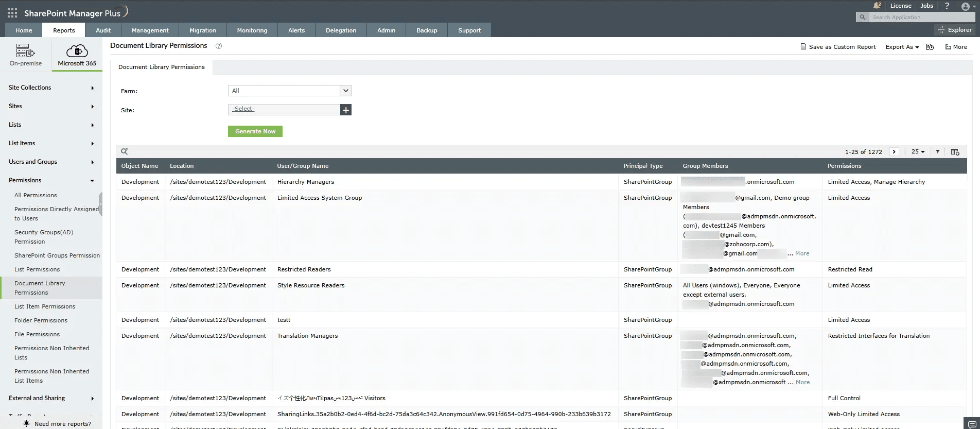Image resolution: width=980 pixels, height=429 pixels.
Task: Click the 'Hierarchy Managers' cell
Action: tap(306, 182)
